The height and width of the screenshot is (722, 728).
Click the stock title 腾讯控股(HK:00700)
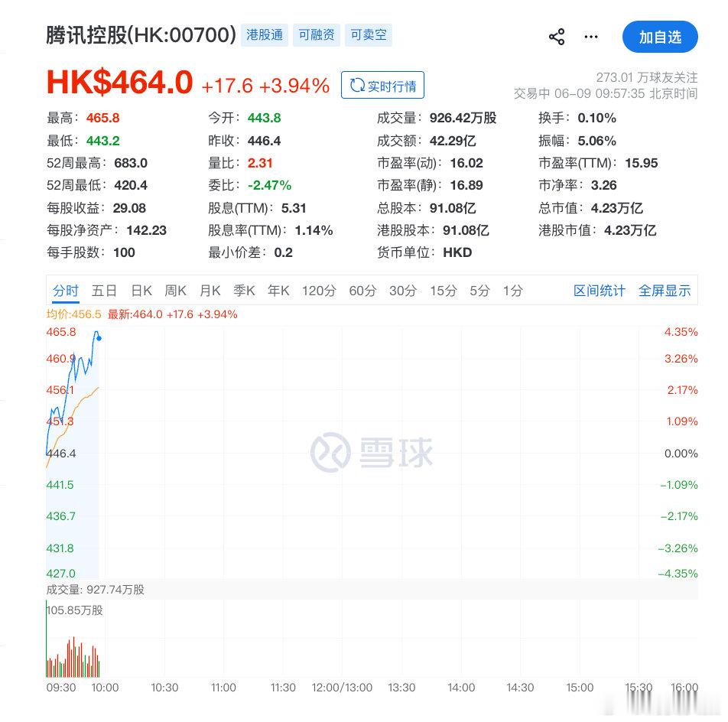pos(141,35)
